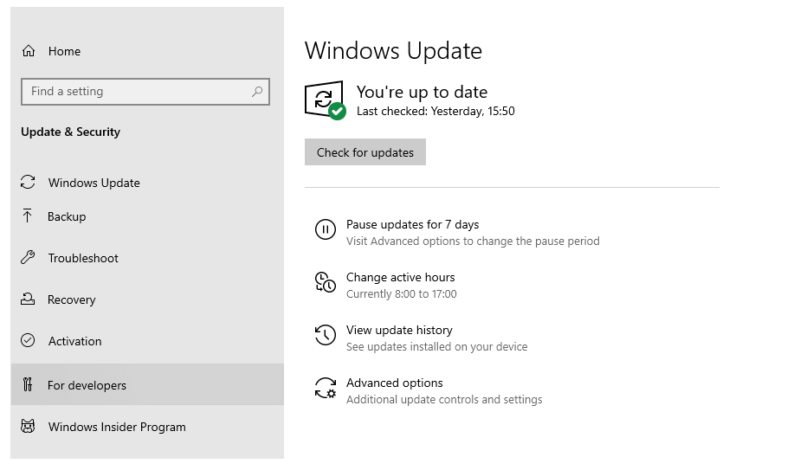This screenshot has height=470, width=800.
Task: Click the Troubleshoot wrench icon
Action: point(28,257)
